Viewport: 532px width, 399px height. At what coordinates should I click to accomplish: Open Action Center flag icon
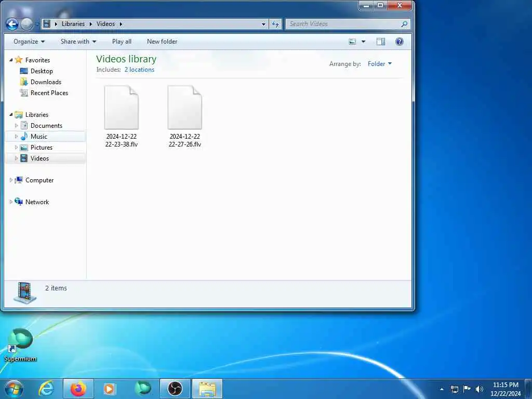pyautogui.click(x=467, y=389)
